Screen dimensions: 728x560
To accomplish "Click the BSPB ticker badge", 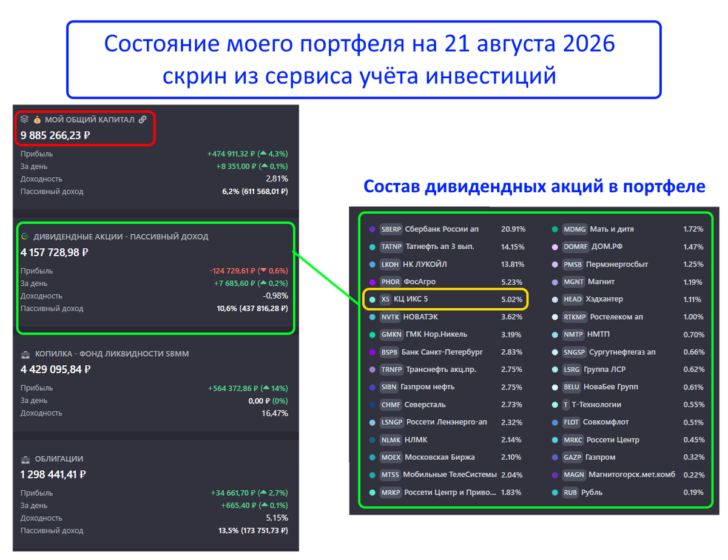I will coord(389,353).
